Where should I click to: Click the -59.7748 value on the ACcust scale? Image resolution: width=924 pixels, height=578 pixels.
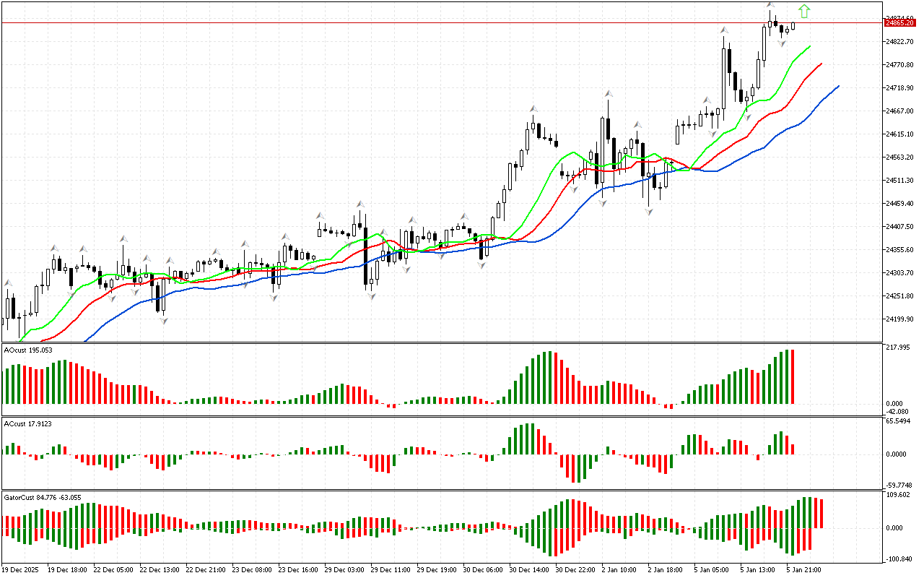coord(899,485)
